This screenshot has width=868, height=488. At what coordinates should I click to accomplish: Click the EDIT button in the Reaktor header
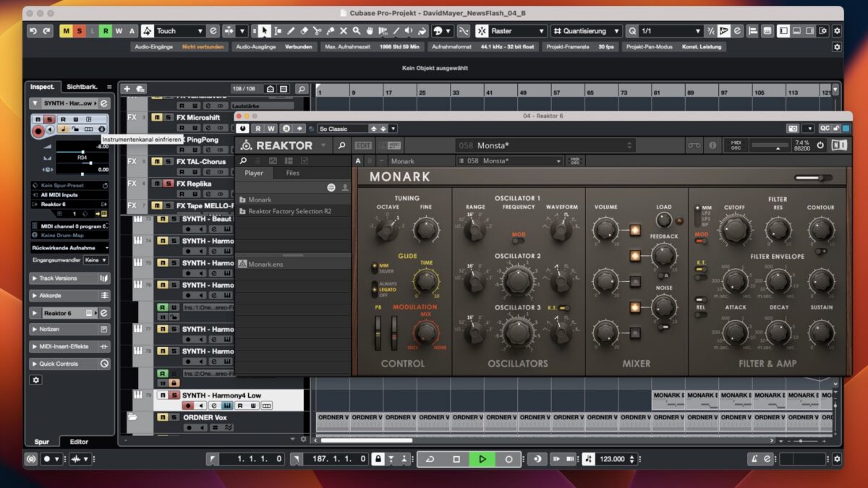click(x=362, y=145)
